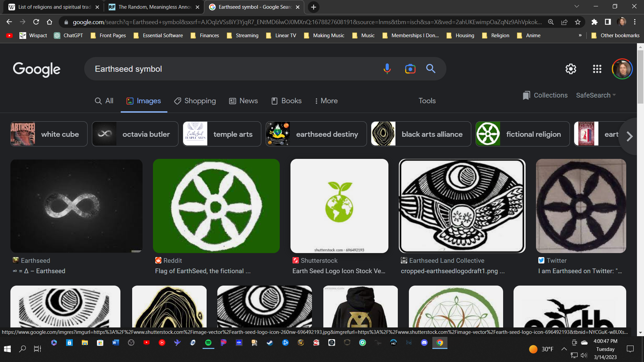Open Microsoft Word from taskbar

coord(116,343)
